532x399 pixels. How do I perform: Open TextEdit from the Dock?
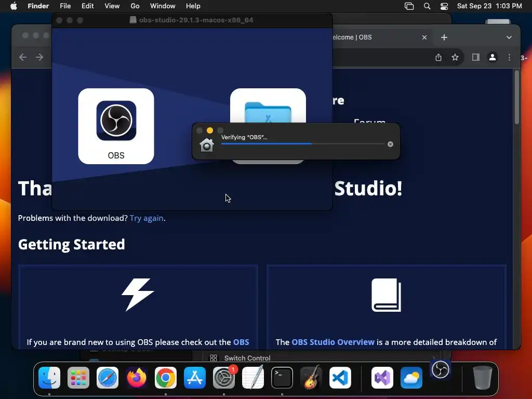point(253,378)
